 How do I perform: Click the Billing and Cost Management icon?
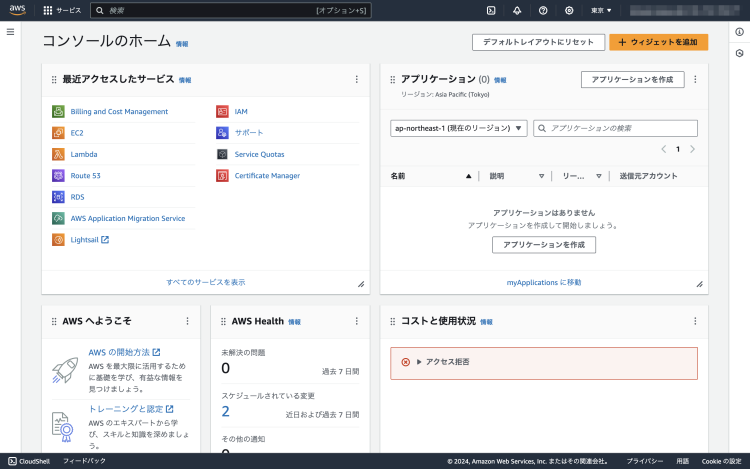point(58,111)
